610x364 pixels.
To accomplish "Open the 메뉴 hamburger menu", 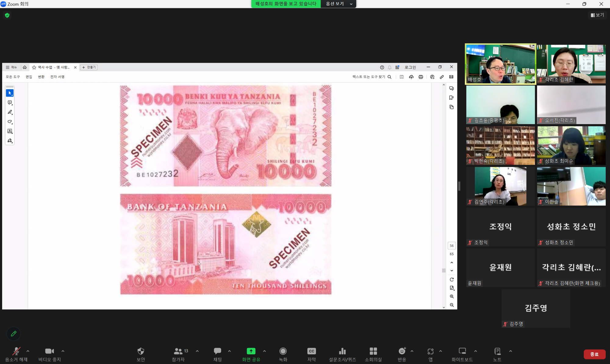I will [11, 67].
